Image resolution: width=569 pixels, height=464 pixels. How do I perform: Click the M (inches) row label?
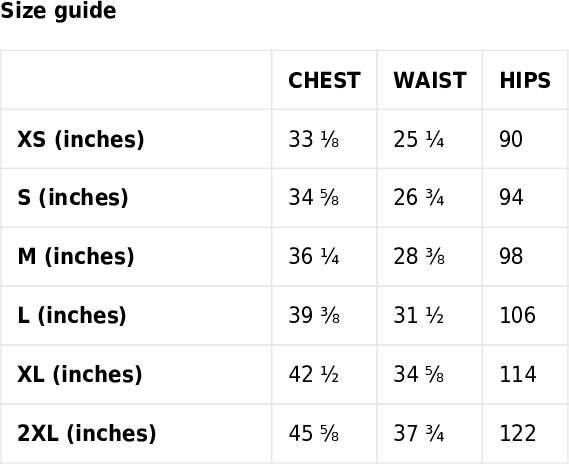coord(76,257)
